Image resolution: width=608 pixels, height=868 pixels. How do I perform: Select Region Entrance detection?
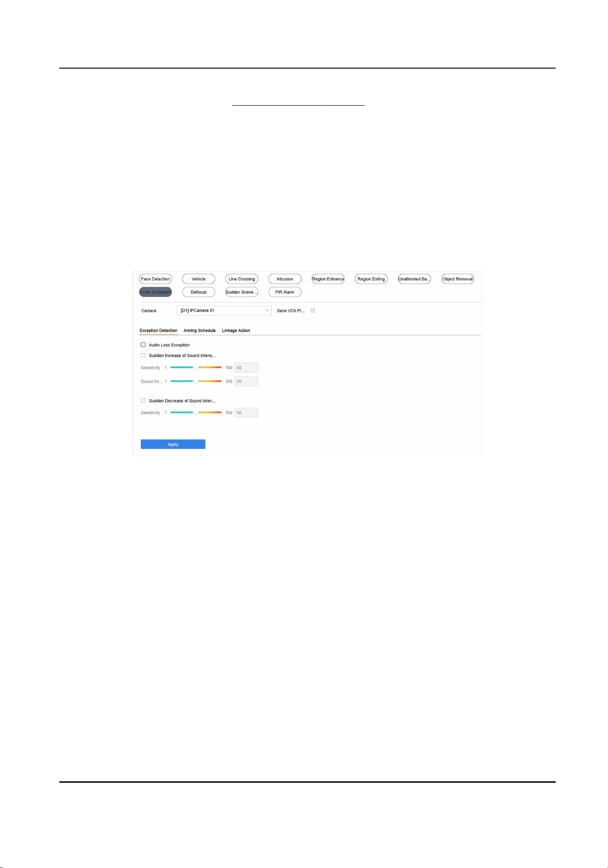(328, 279)
